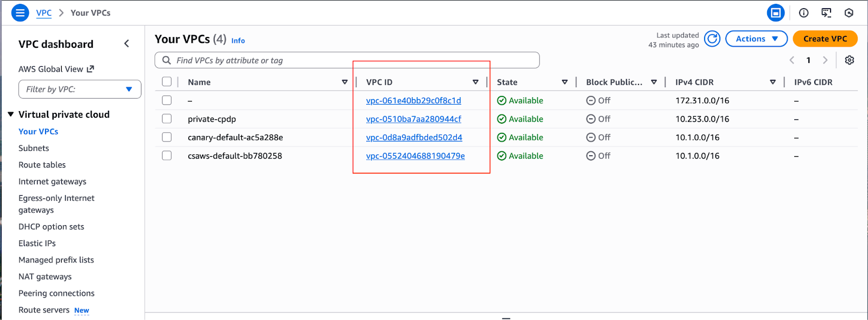
Task: Tick checkbox for canary-default-ac5a288e
Action: point(167,137)
